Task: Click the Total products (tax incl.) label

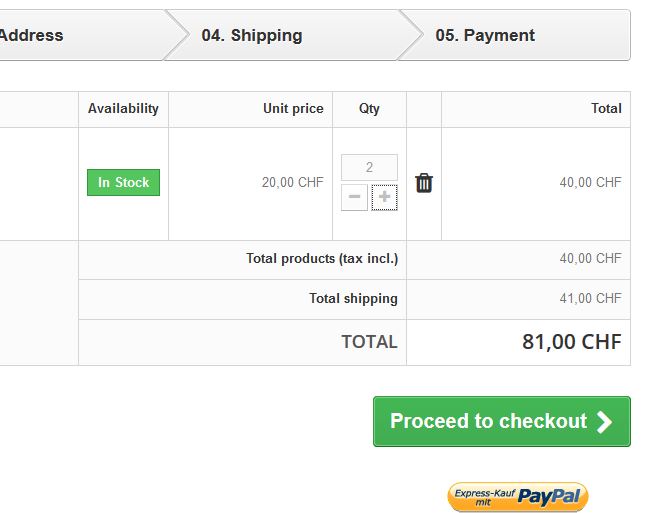Action: pyautogui.click(x=321, y=259)
